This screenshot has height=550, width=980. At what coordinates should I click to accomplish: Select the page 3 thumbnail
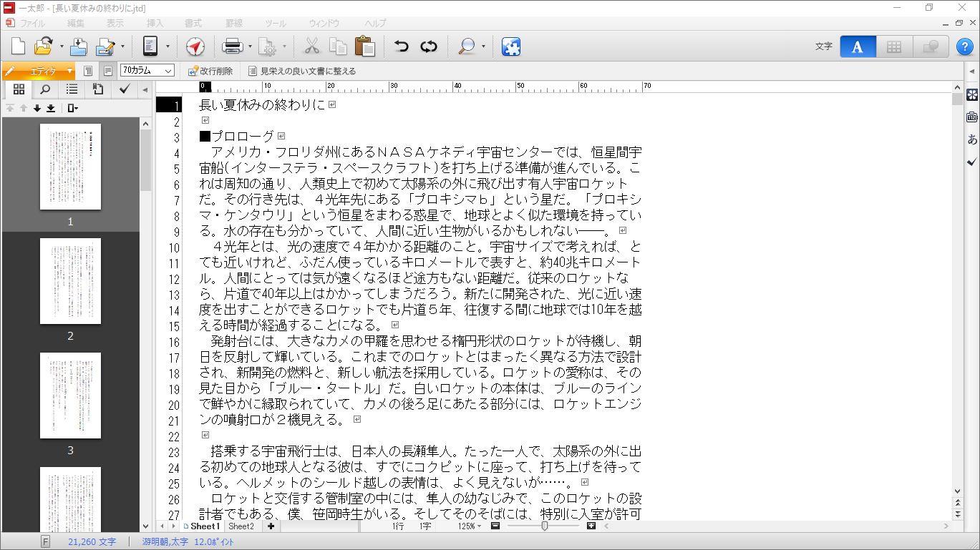[x=70, y=395]
